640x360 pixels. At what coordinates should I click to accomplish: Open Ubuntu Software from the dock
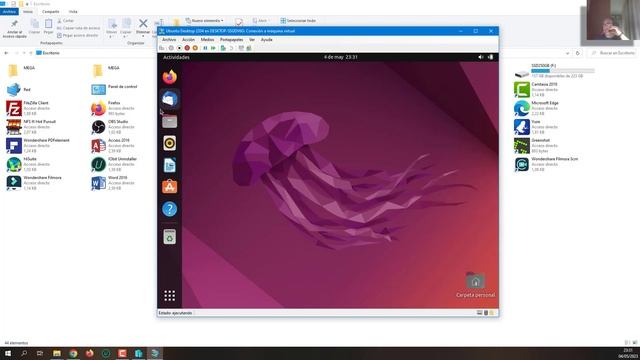(170, 187)
